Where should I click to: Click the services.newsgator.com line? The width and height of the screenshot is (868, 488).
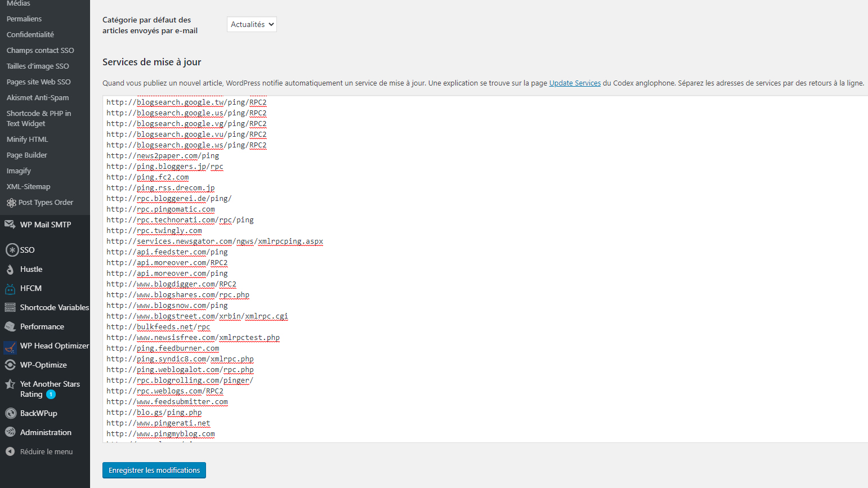[214, 241]
